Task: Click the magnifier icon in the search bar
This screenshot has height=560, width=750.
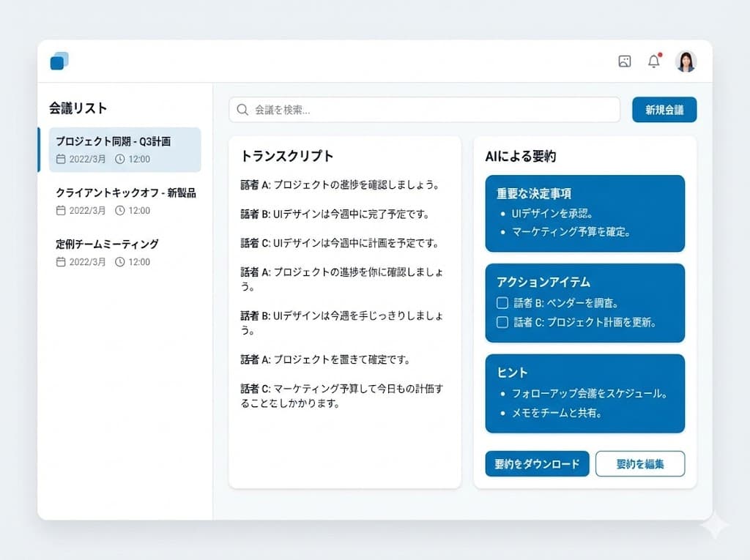Action: 242,110
